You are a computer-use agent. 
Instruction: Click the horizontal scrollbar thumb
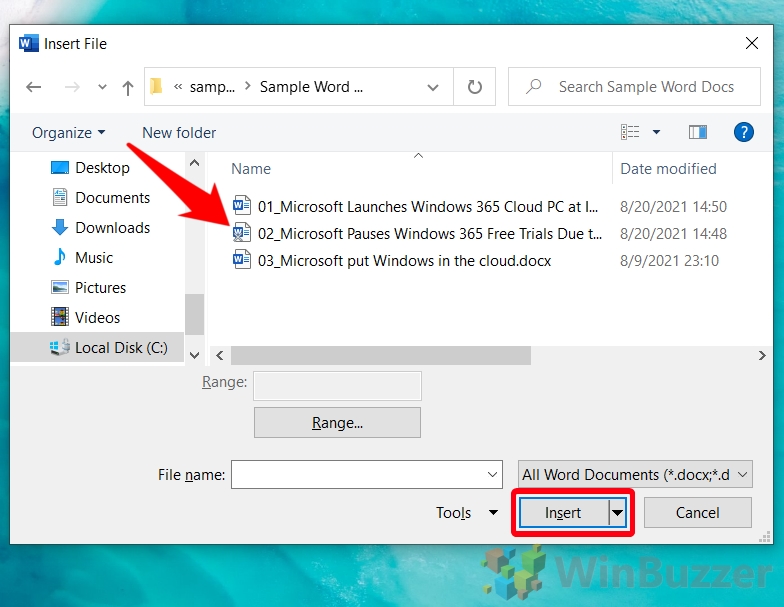(x=380, y=356)
